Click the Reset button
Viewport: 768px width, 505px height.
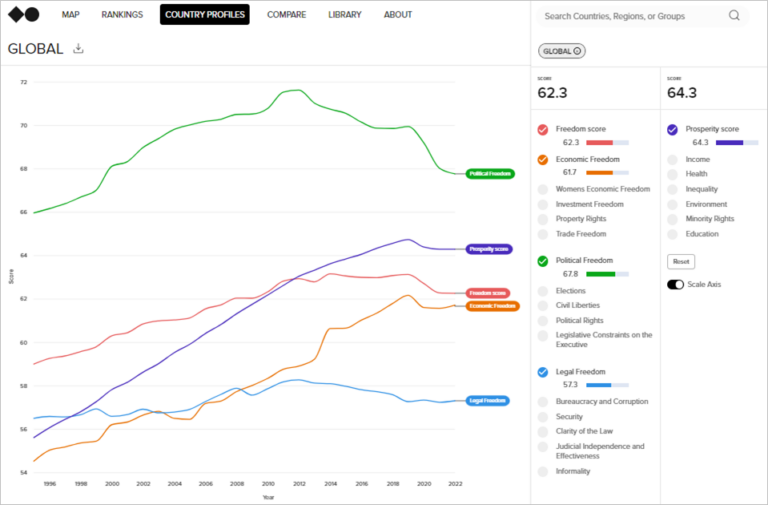[681, 262]
